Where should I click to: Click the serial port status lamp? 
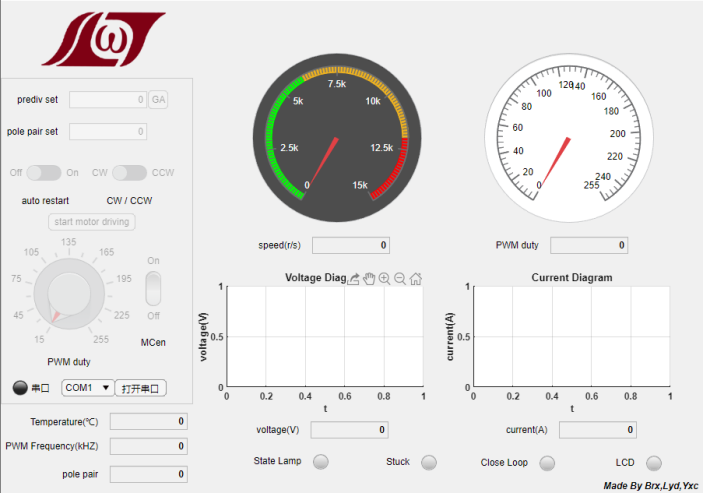(19, 388)
